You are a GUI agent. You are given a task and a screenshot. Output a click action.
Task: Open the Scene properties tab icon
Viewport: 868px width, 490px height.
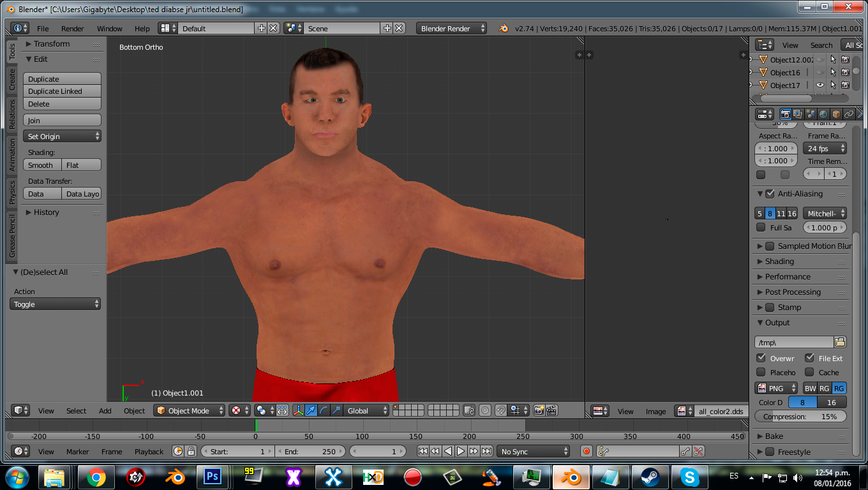811,114
